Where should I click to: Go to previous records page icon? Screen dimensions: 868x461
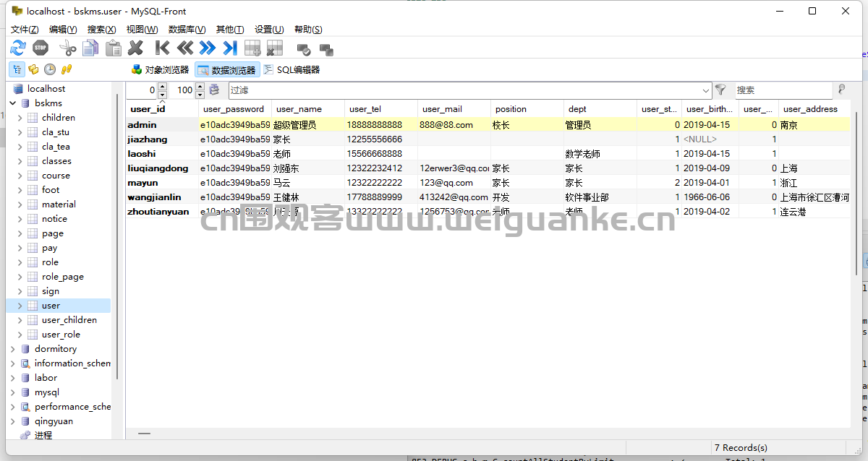tap(185, 48)
